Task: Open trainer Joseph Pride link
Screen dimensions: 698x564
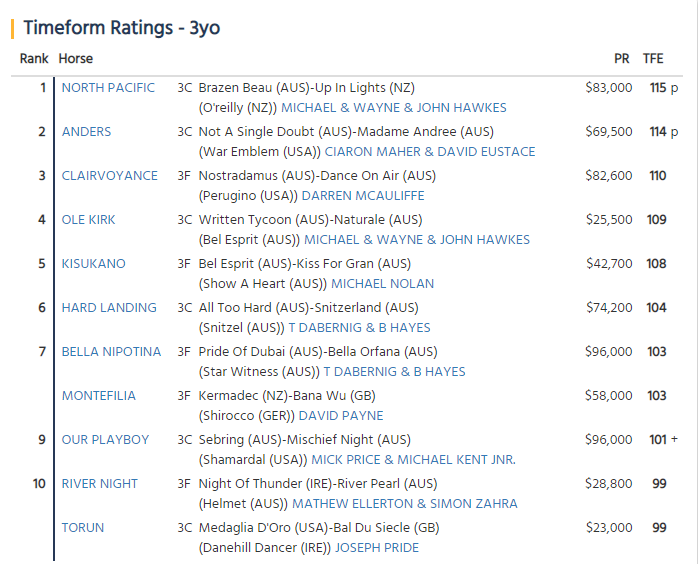Action: pyautogui.click(x=377, y=548)
